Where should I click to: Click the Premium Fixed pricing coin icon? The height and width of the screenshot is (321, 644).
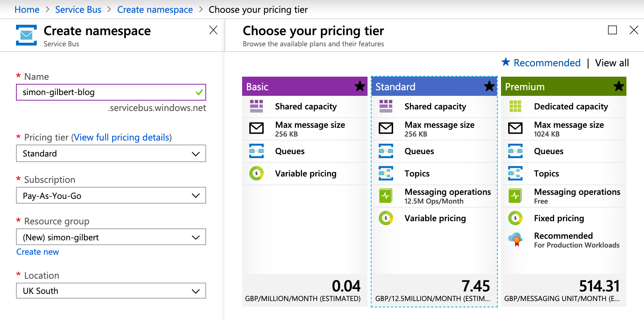point(515,218)
